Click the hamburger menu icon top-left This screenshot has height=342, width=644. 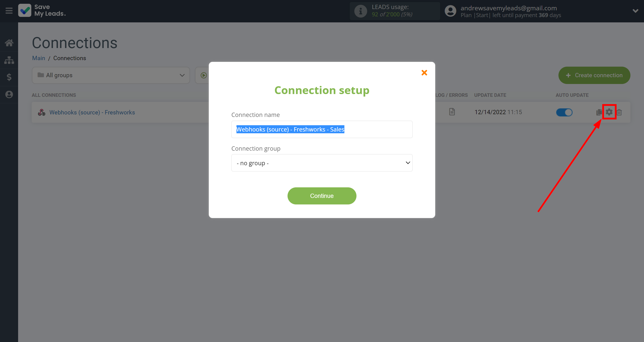click(x=9, y=11)
